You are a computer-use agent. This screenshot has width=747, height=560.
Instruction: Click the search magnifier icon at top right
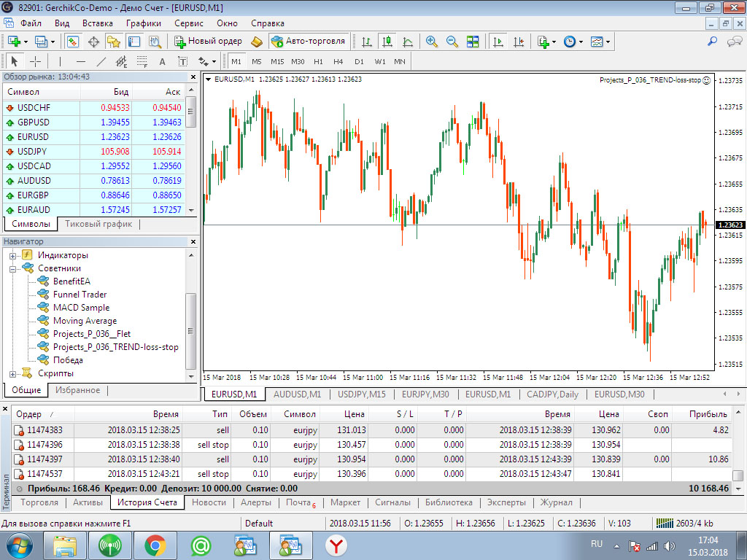(712, 42)
